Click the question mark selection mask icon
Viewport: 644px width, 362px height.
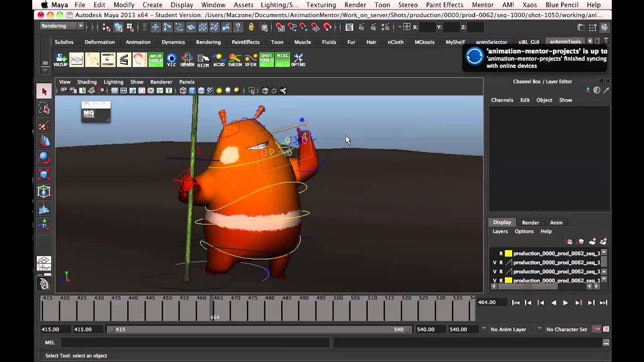[x=238, y=27]
